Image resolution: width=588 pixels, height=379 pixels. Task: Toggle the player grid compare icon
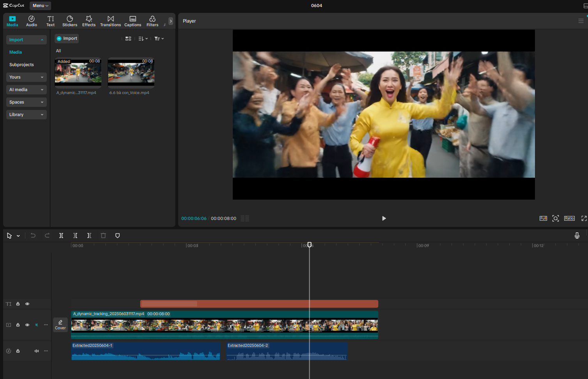[245, 218]
